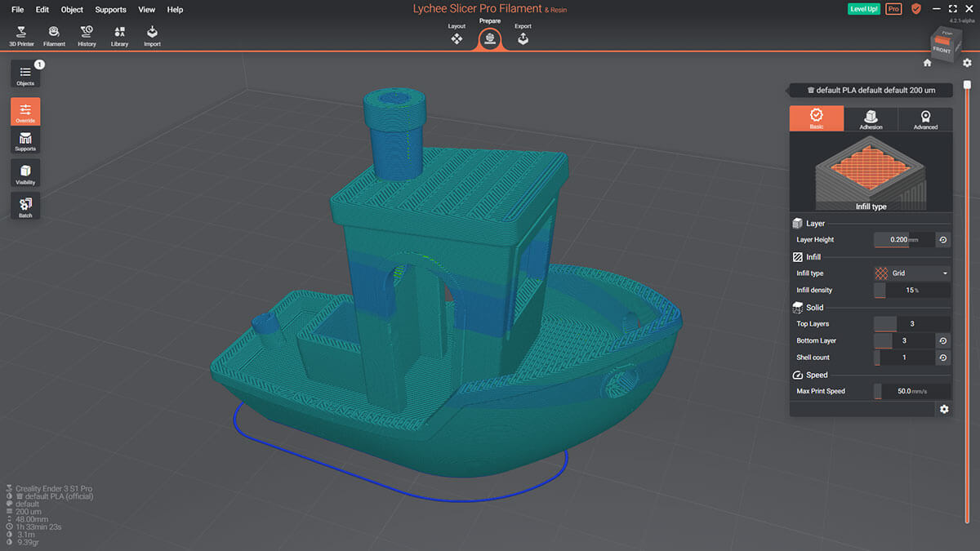The image size is (980, 551).
Task: Reset the Layer Height value
Action: [x=942, y=240]
